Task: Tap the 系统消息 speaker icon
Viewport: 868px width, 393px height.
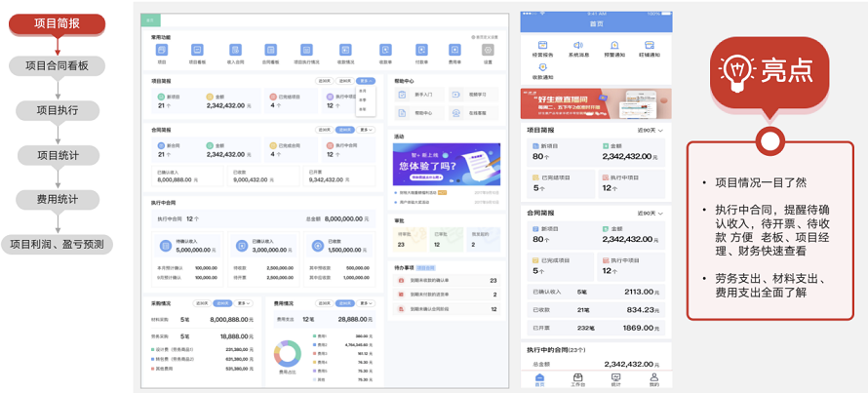Action: point(578,45)
